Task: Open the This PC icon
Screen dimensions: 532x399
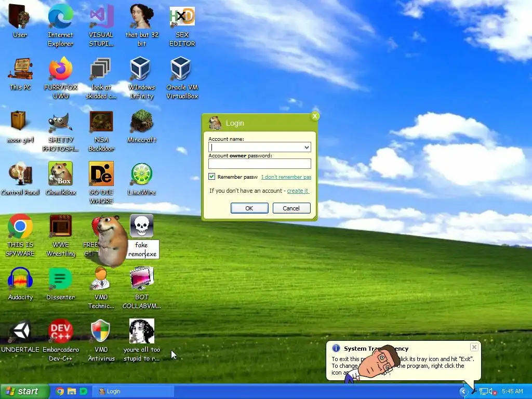Action: tap(20, 69)
